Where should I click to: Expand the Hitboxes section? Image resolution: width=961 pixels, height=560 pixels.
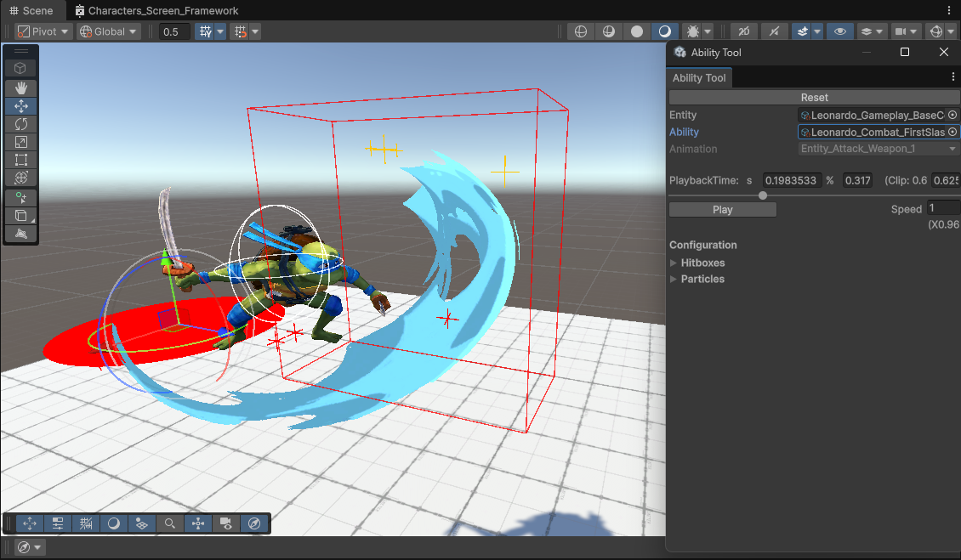click(x=674, y=263)
